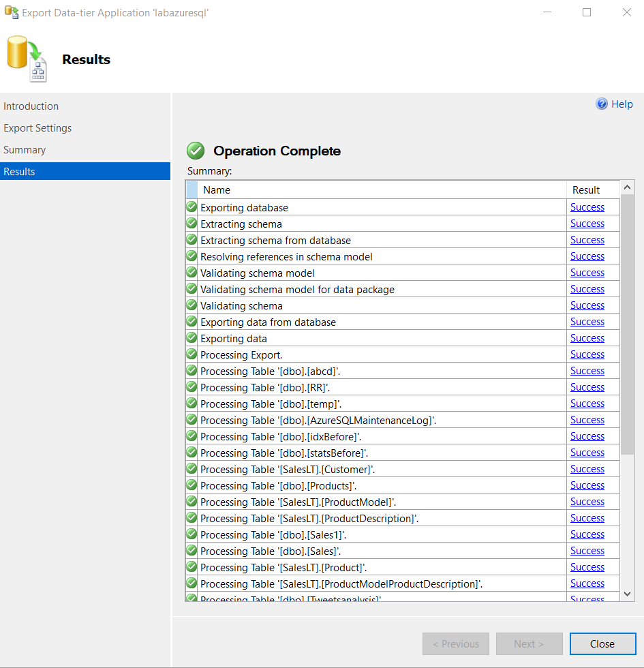Click the status icon for Validating schema row
This screenshot has width=644, height=668.
pyautogui.click(x=191, y=305)
